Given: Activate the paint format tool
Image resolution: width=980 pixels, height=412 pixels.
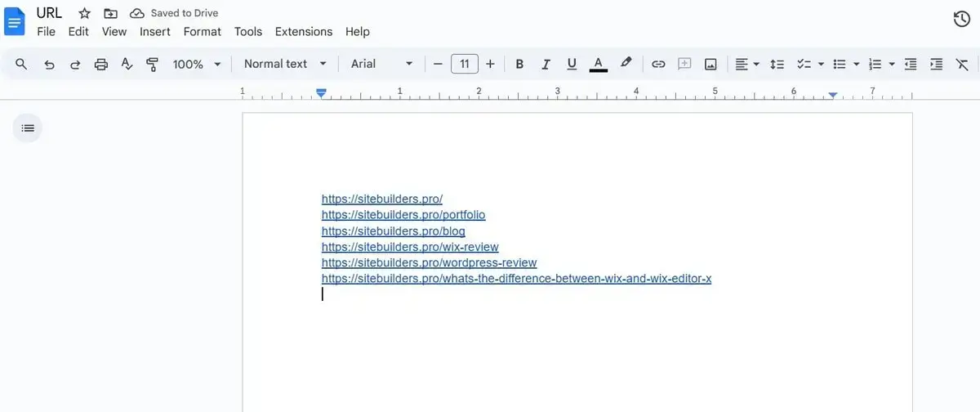Looking at the screenshot, I should [152, 64].
